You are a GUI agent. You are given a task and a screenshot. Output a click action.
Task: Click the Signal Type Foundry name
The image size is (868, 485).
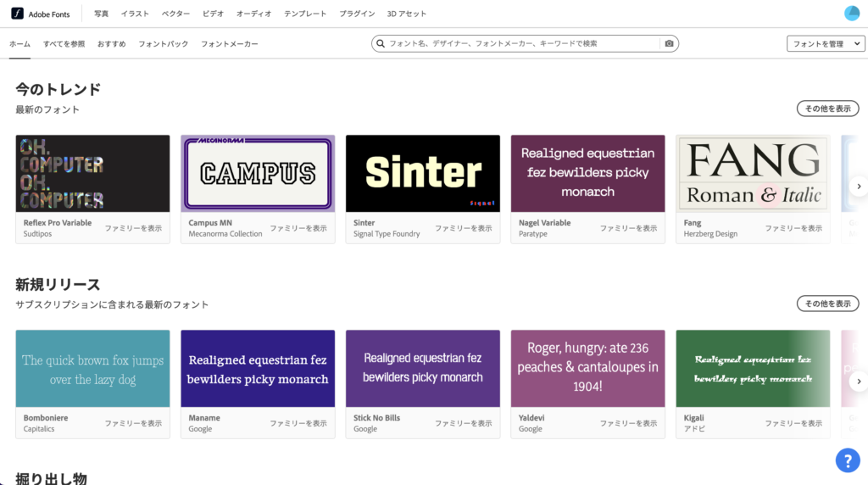click(x=387, y=234)
